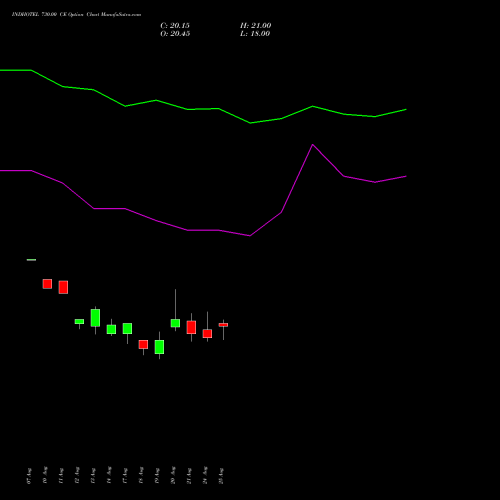The height and width of the screenshot is (500, 500).
Task: Click the red candle for 21 Aug
Action: click(191, 327)
